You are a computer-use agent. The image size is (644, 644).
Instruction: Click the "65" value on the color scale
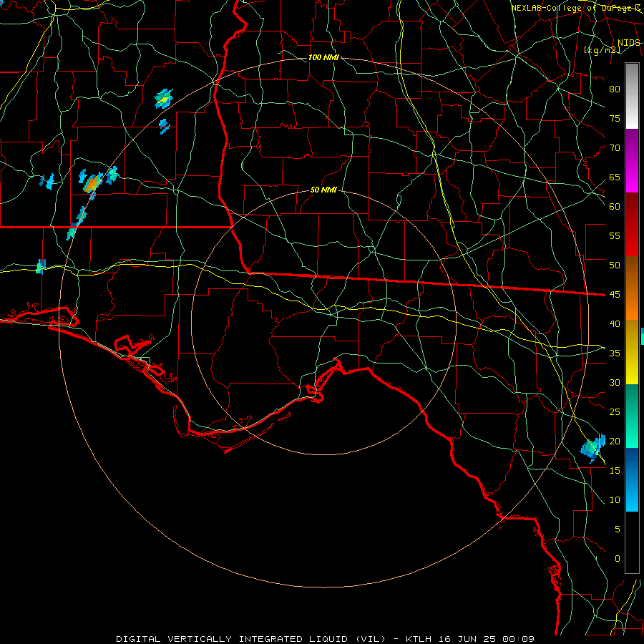click(615, 177)
